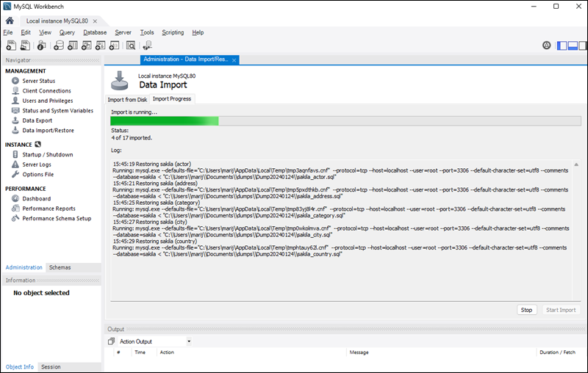This screenshot has width=588, height=373.
Task: Open the Query menu
Action: [x=67, y=32]
